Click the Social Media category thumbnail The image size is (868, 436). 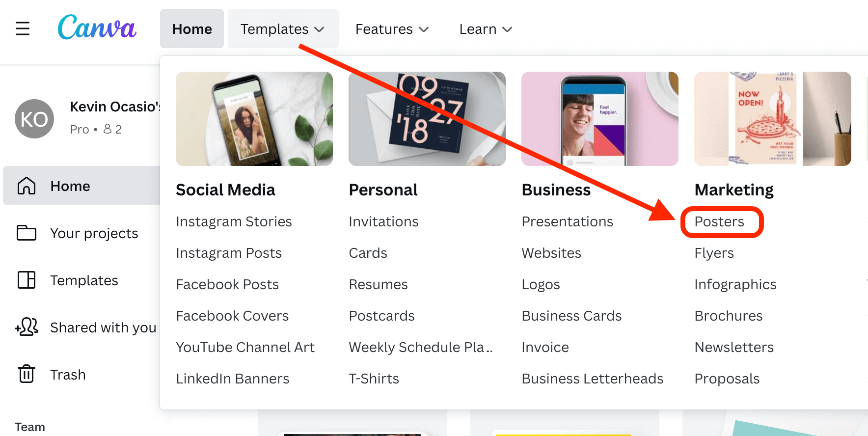pos(254,119)
